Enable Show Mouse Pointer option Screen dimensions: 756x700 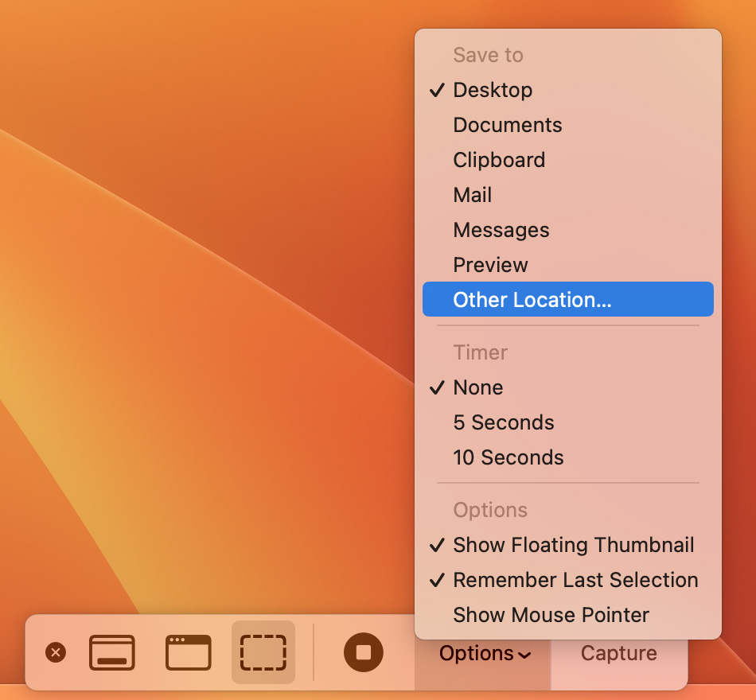pos(568,615)
